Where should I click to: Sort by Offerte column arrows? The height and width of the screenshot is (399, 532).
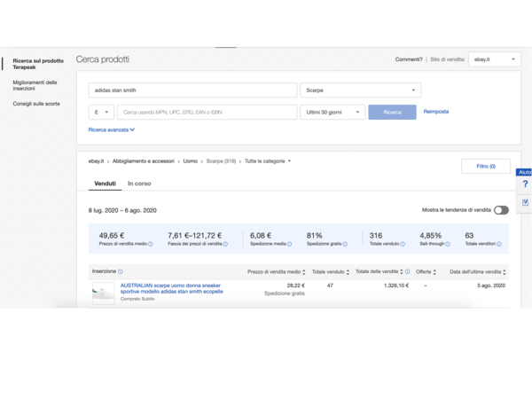pyautogui.click(x=434, y=272)
